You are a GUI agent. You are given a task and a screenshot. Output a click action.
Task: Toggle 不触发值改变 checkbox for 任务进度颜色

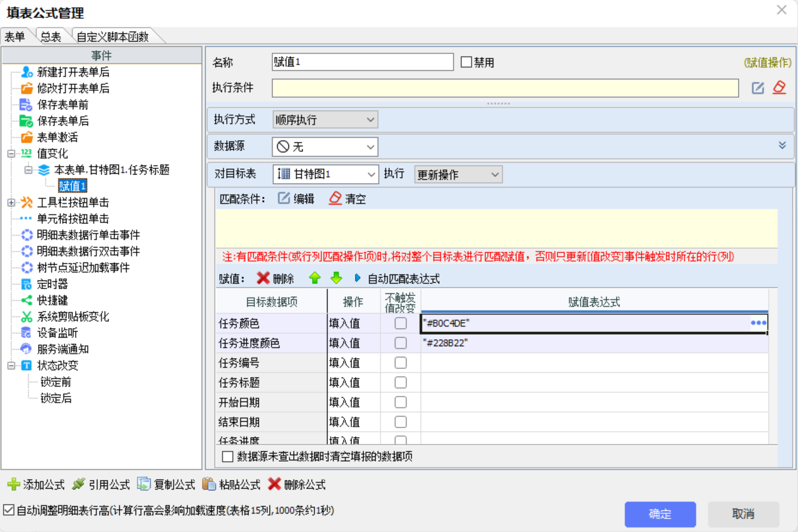401,343
